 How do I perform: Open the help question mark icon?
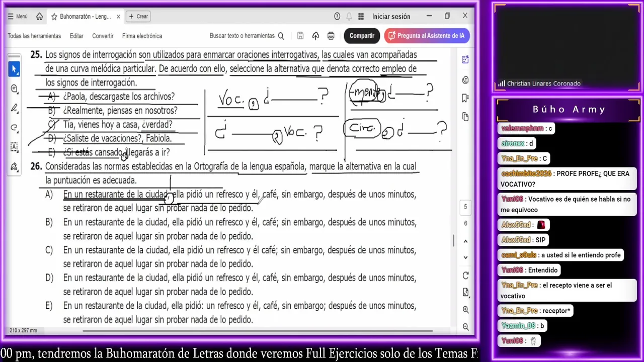pos(337,16)
